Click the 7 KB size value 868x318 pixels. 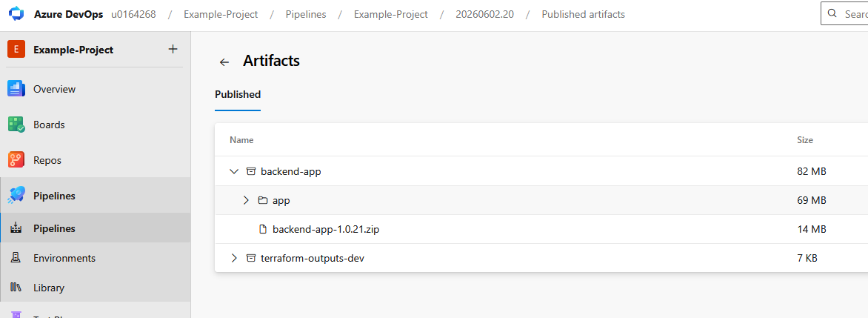[x=807, y=258]
